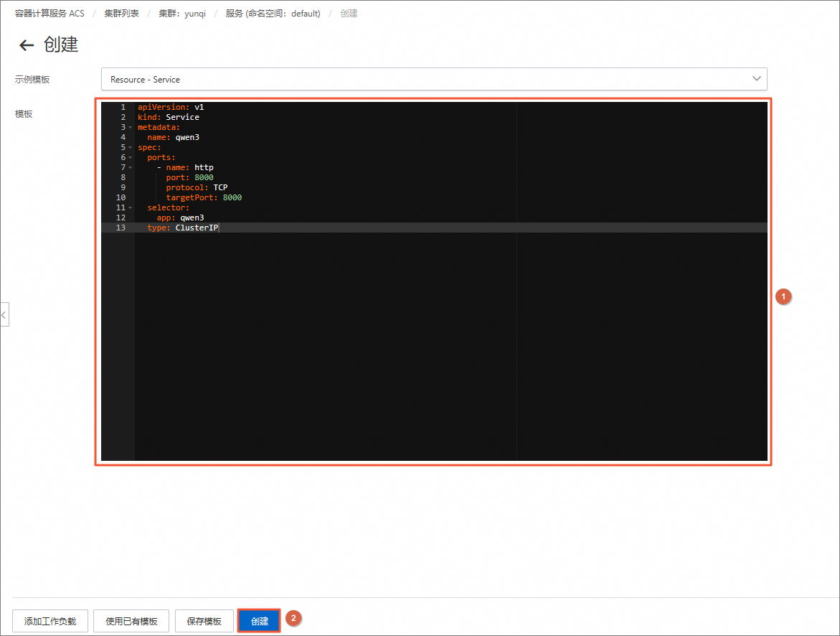Screen dimensions: 840x636
Task: Collapse the selector fold arrow on line 11
Action: [x=130, y=208]
